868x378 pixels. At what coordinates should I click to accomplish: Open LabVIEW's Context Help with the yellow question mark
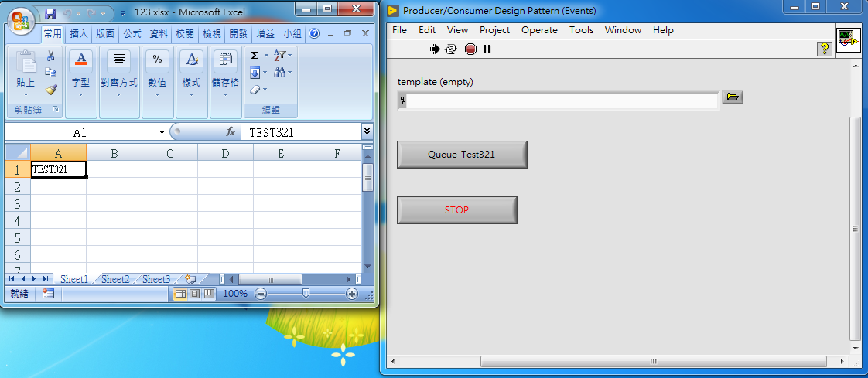825,49
